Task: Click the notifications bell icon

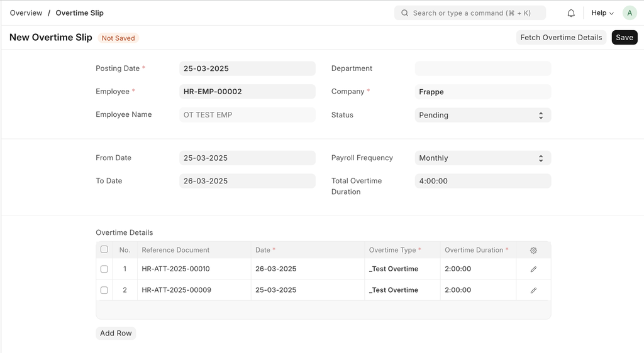Action: (571, 13)
